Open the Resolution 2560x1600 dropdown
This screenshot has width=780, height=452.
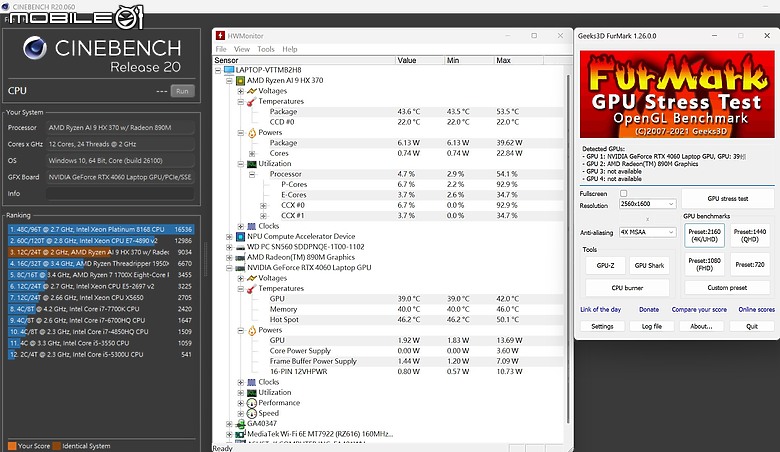coord(647,204)
